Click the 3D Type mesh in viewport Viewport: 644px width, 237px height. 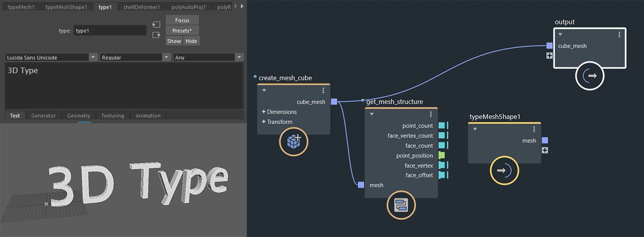point(137,185)
